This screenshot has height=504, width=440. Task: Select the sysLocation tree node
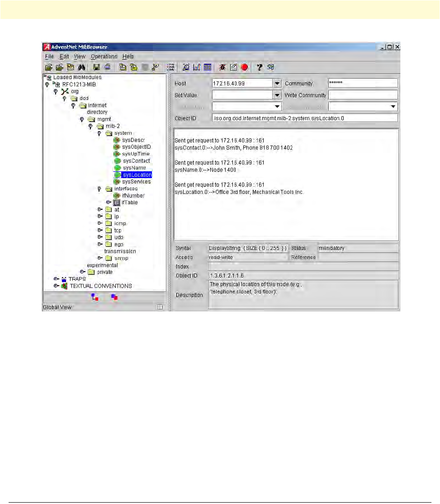(x=137, y=175)
